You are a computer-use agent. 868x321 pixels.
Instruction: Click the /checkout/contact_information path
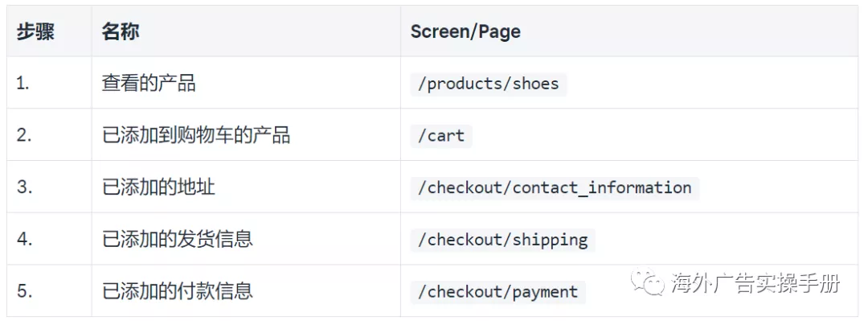(555, 187)
